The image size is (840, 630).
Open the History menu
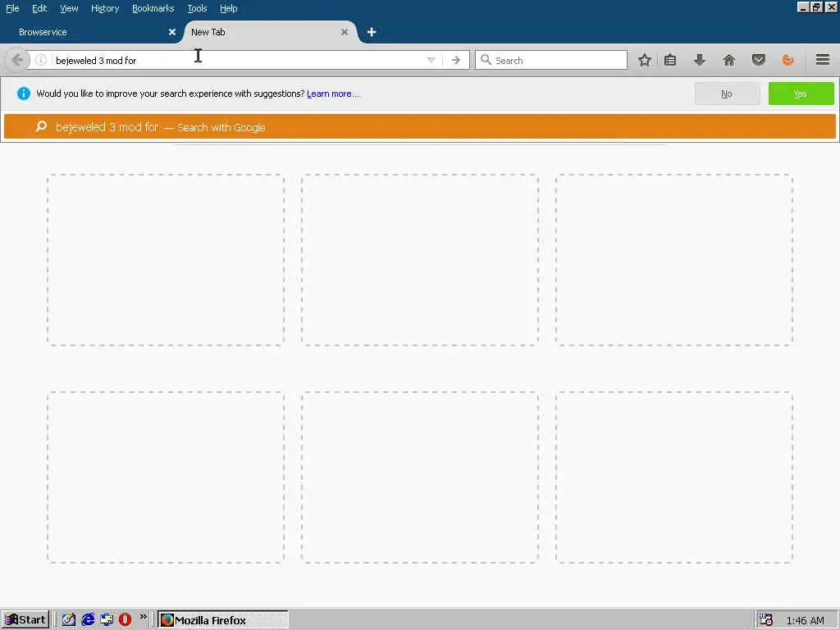[x=105, y=8]
